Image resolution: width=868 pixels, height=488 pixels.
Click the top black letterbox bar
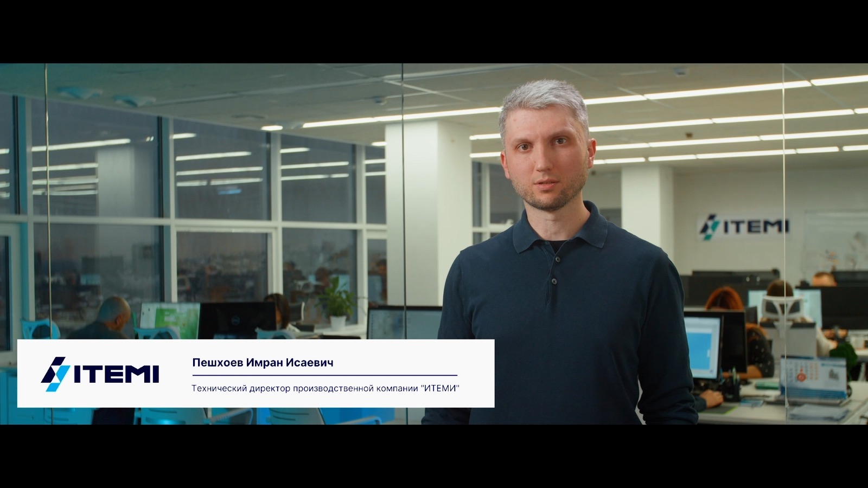[434, 31]
